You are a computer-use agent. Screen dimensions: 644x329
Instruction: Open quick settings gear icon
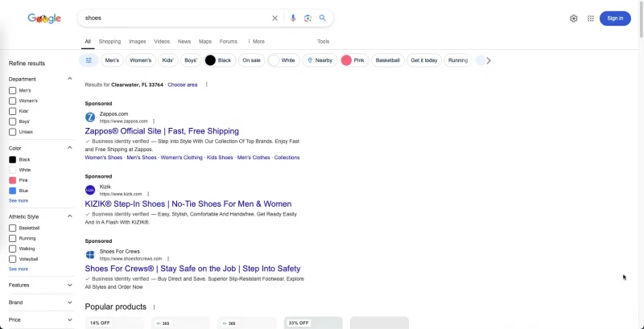(574, 19)
